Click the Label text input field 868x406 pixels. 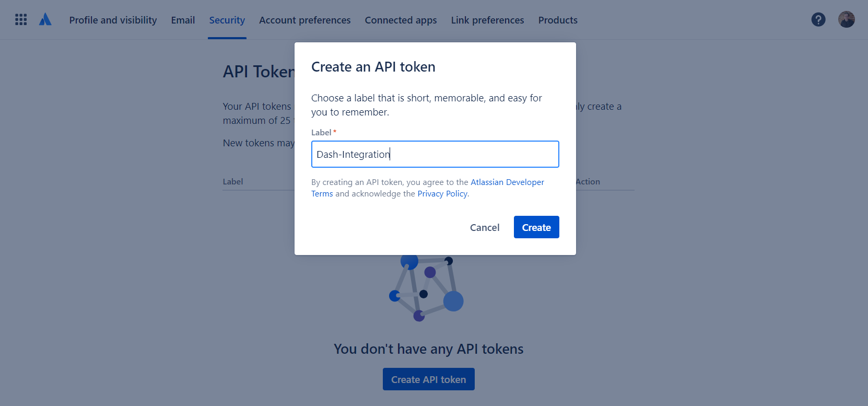tap(435, 154)
